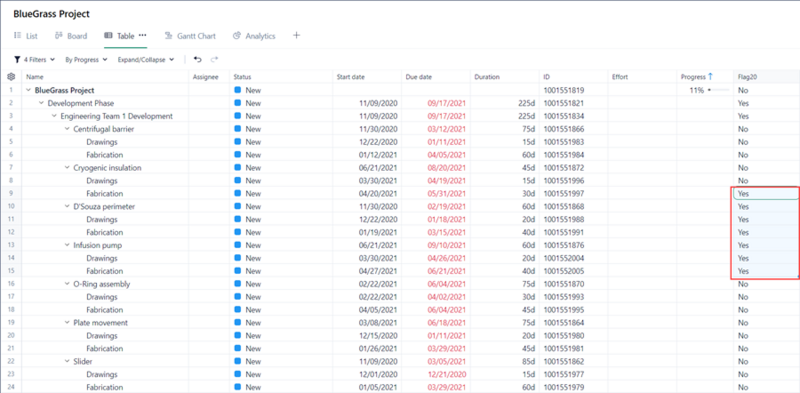Image resolution: width=800 pixels, height=393 pixels.
Task: Collapse the O-Ring assembly group
Action: pyautogui.click(x=67, y=284)
